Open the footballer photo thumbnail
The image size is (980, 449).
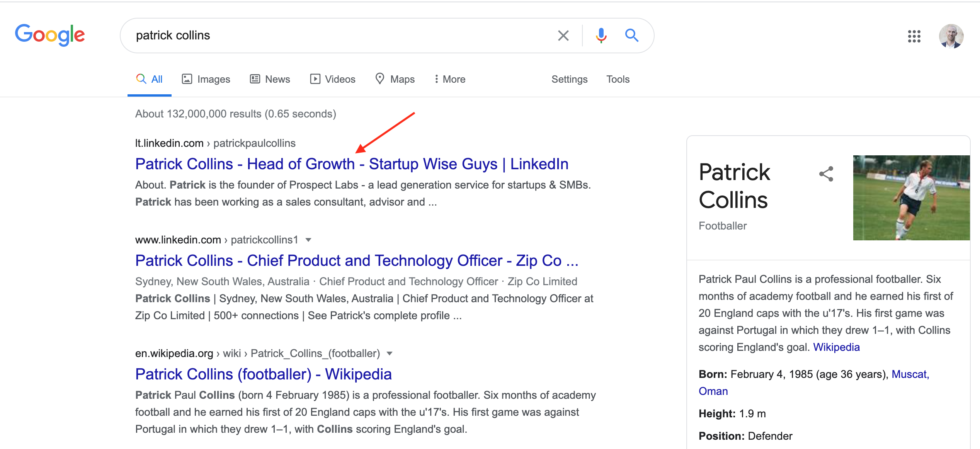(x=911, y=198)
